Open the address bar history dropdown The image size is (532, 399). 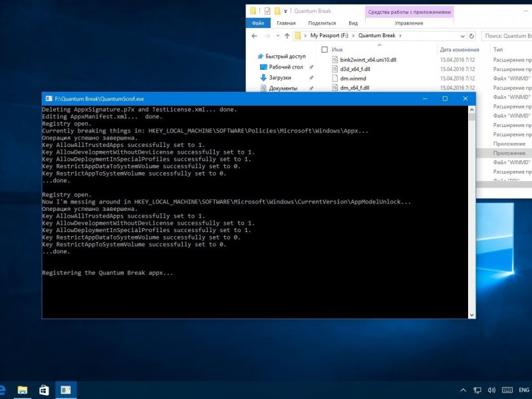pos(462,36)
